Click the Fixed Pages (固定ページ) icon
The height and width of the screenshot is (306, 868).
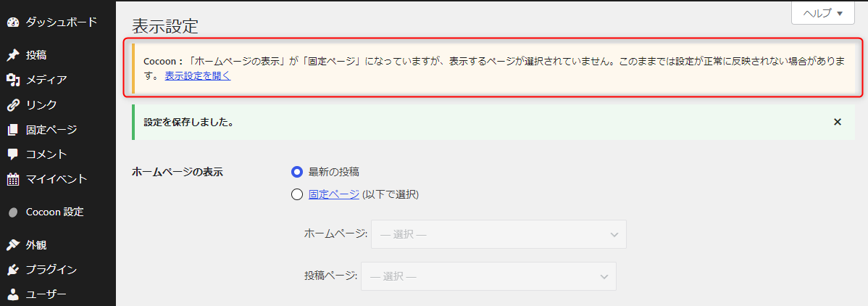click(12, 130)
